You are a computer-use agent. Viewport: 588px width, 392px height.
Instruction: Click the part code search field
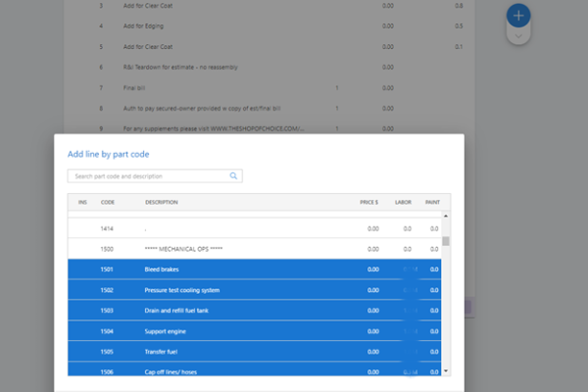click(147, 176)
